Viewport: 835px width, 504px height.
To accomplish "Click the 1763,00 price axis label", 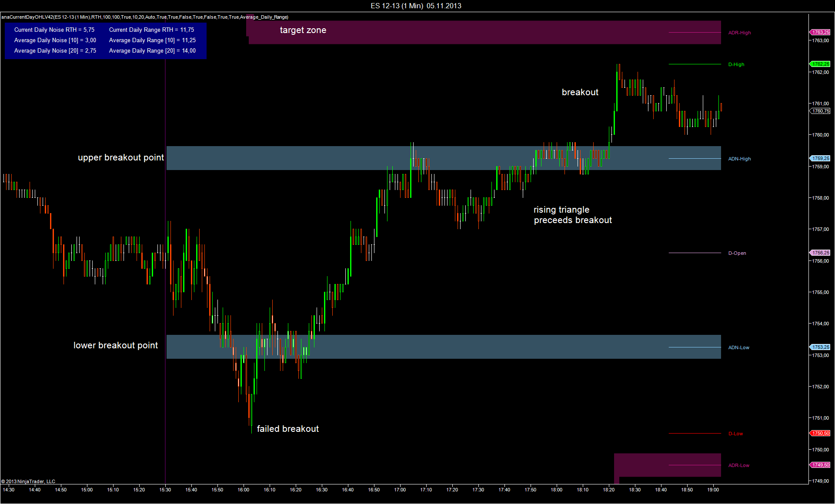I will click(x=821, y=40).
